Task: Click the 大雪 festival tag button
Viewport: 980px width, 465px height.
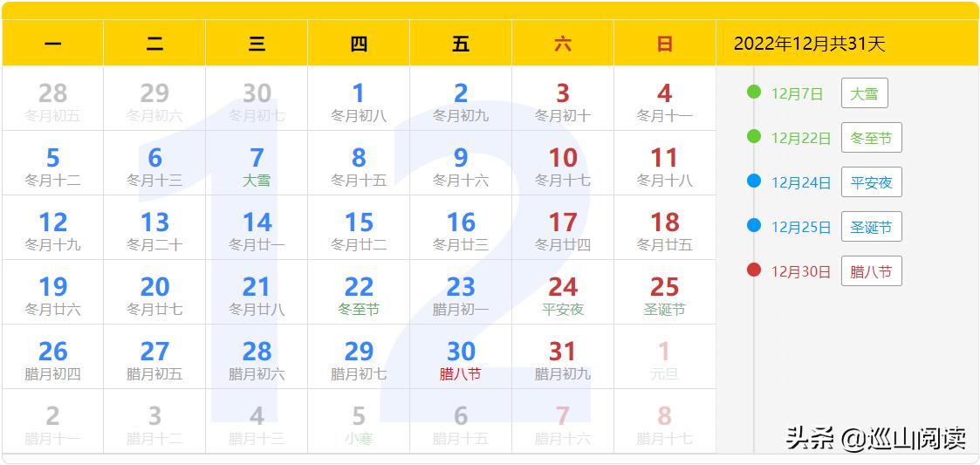Action: (865, 93)
